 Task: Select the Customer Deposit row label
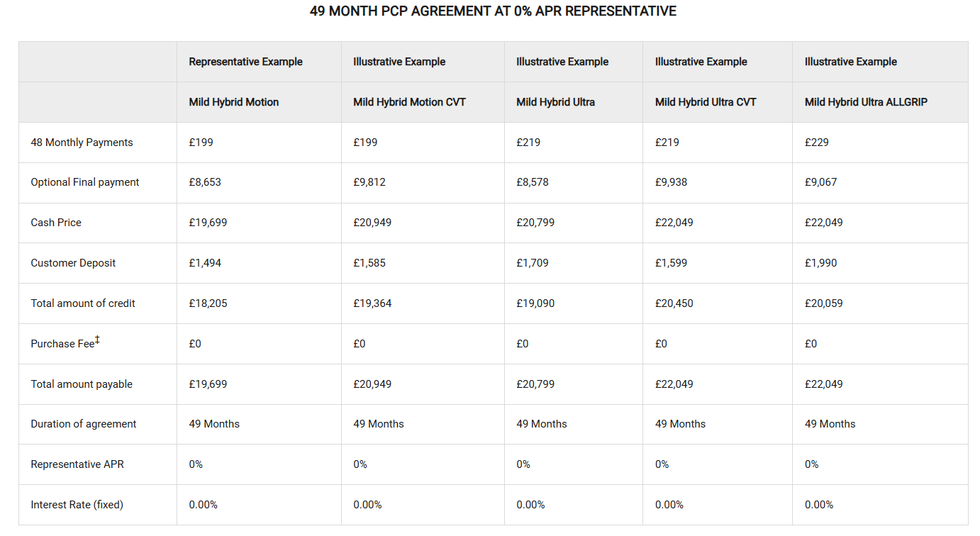[x=73, y=263]
